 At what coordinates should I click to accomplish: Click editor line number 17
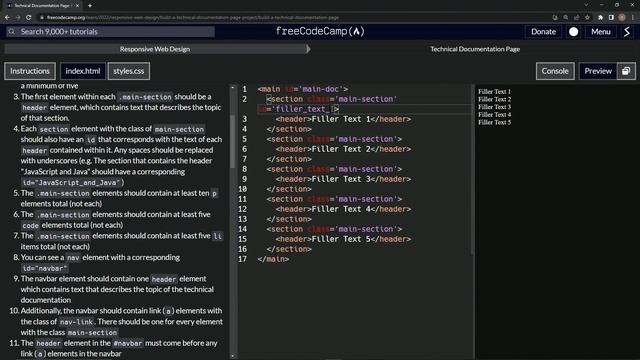point(242,259)
